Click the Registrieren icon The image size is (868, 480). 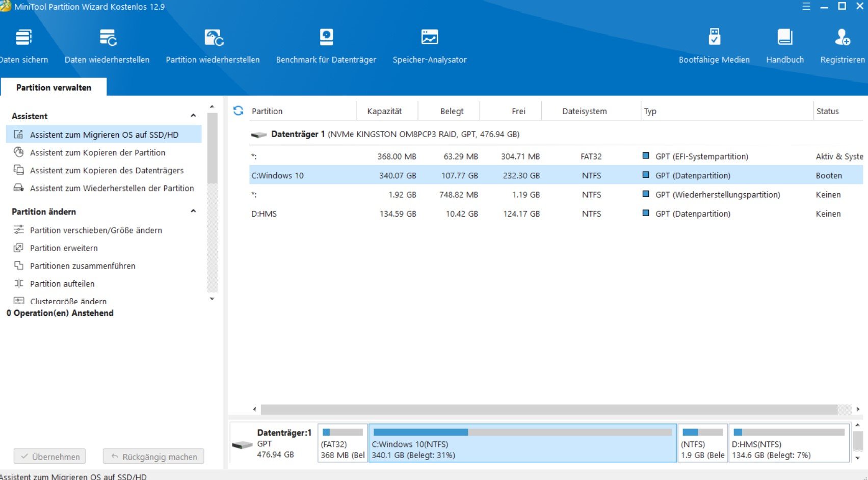842,37
